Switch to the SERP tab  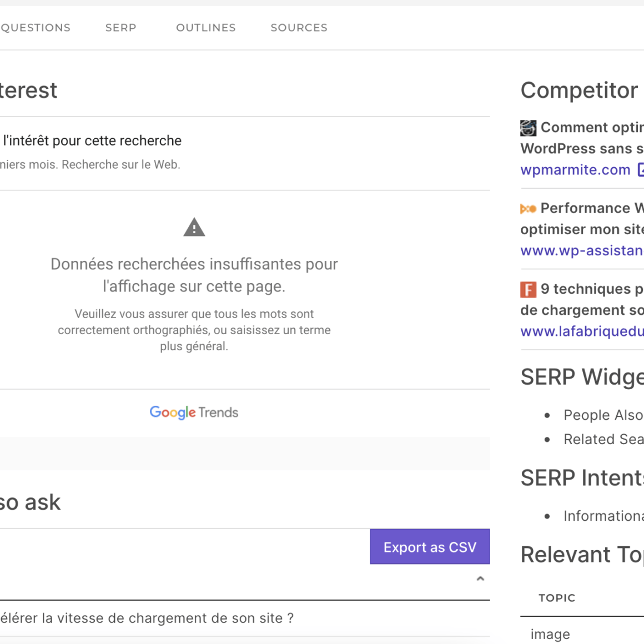point(120,28)
